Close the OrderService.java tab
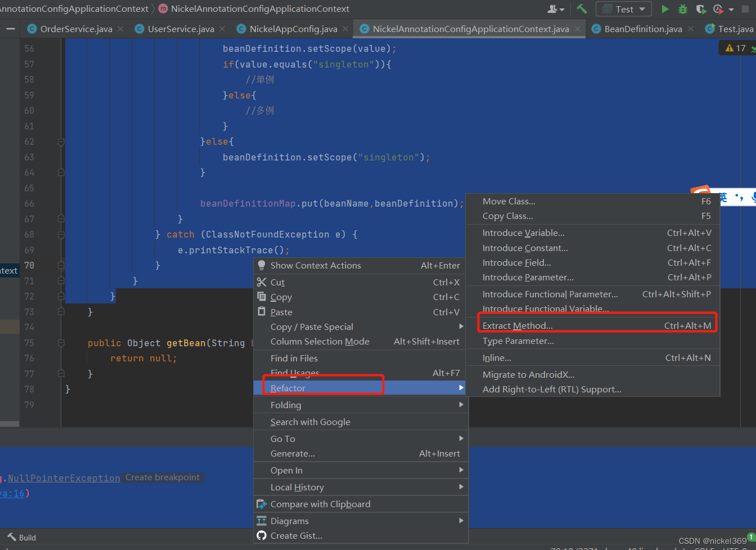This screenshot has width=756, height=550. [120, 29]
